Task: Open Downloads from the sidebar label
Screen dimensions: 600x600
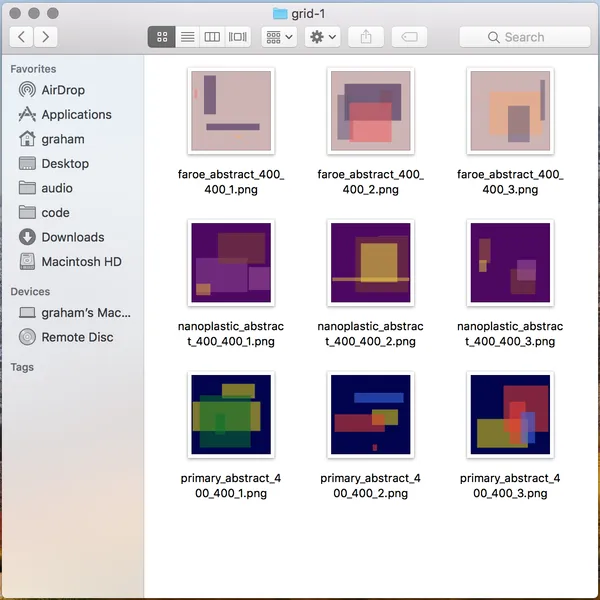Action: pos(73,237)
